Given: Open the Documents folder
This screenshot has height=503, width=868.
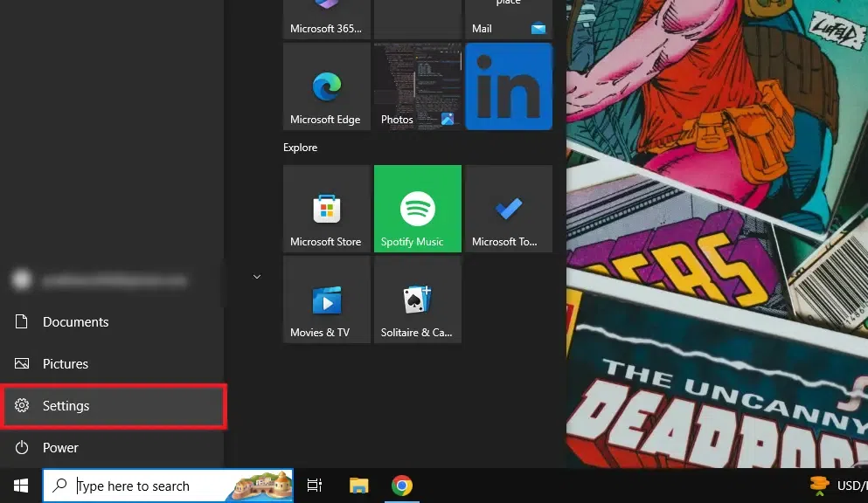Looking at the screenshot, I should [x=112, y=321].
